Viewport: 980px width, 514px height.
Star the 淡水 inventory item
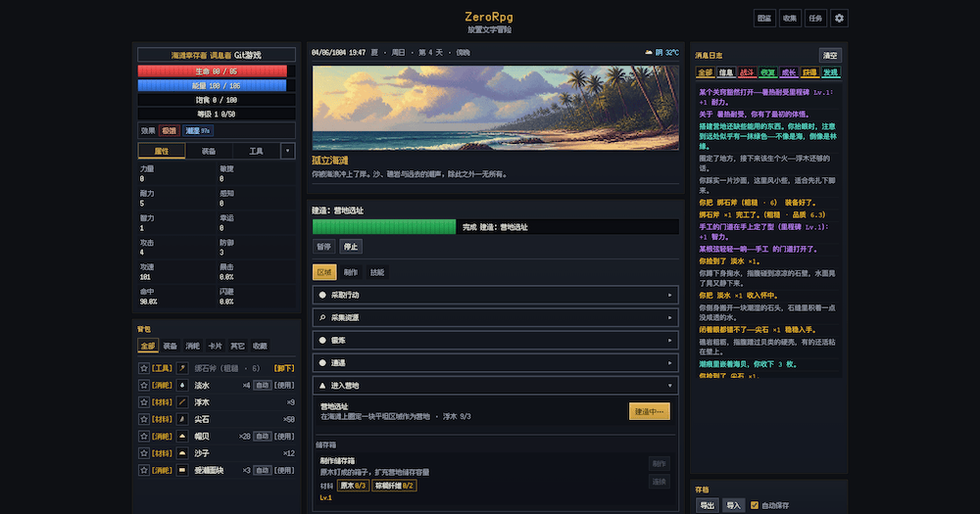(x=144, y=386)
